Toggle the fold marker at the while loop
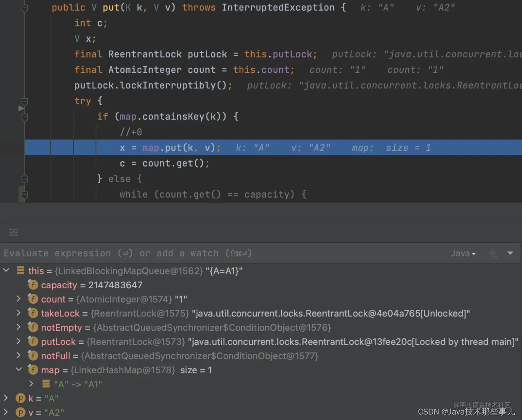The image size is (522, 420). 25,195
